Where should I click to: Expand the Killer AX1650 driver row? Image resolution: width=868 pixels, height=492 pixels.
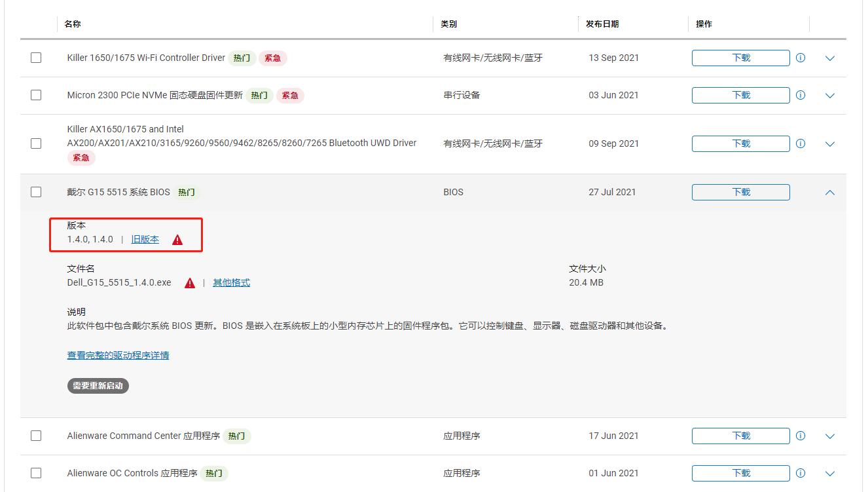click(829, 143)
